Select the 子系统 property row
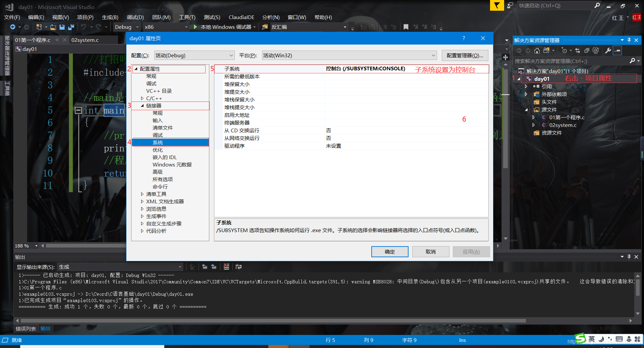The width and height of the screenshot is (644, 348). [351, 69]
